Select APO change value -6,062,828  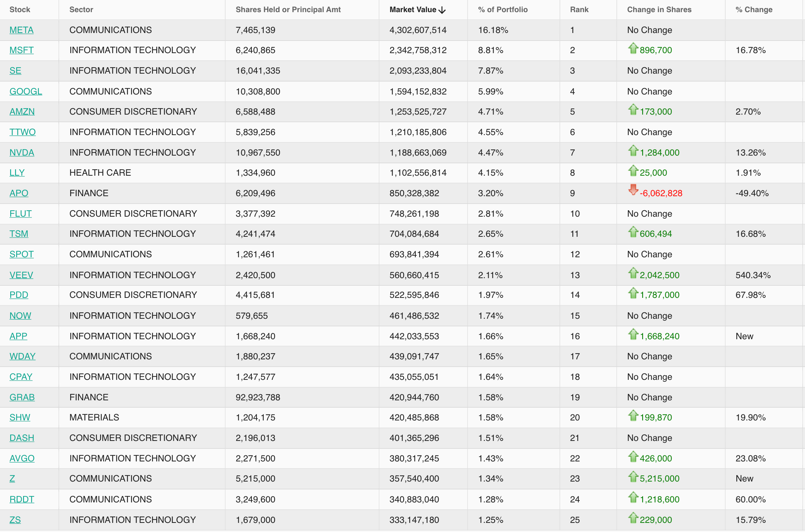pyautogui.click(x=661, y=193)
